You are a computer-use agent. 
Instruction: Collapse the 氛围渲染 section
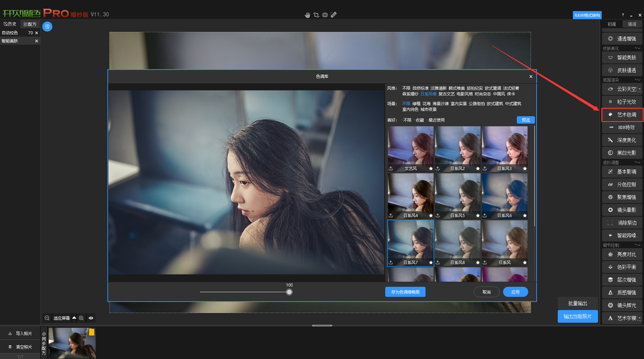click(638, 80)
